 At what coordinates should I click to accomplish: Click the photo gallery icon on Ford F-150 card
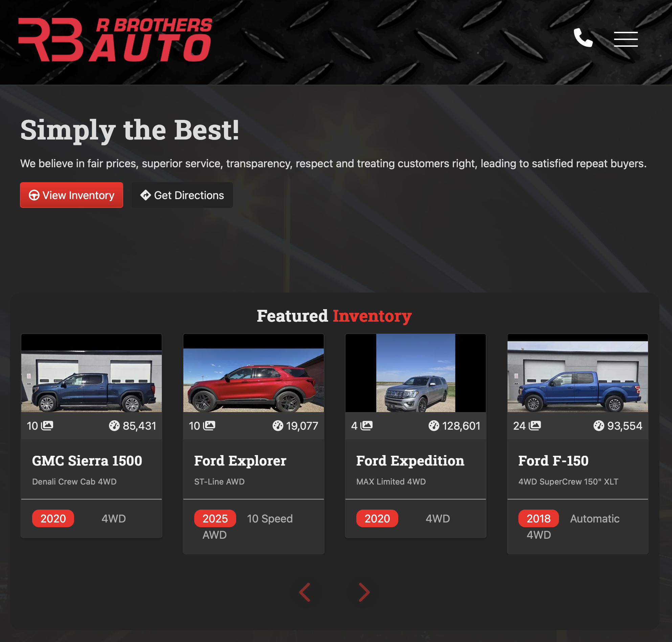535,425
